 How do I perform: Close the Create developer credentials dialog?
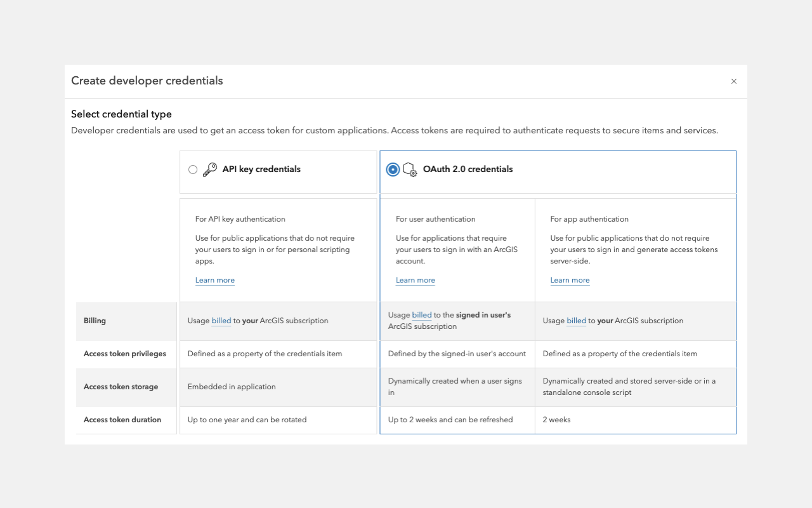point(734,81)
